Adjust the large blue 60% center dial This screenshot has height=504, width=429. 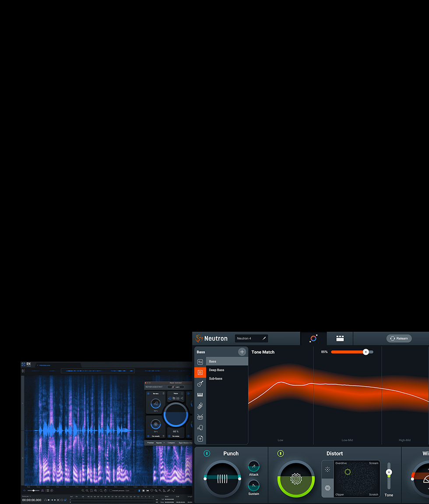point(176,415)
